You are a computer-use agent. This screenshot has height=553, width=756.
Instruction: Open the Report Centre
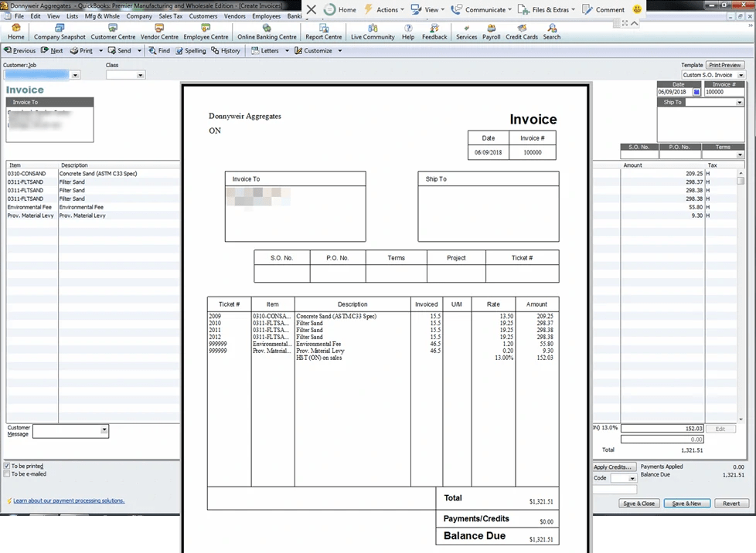(x=324, y=32)
